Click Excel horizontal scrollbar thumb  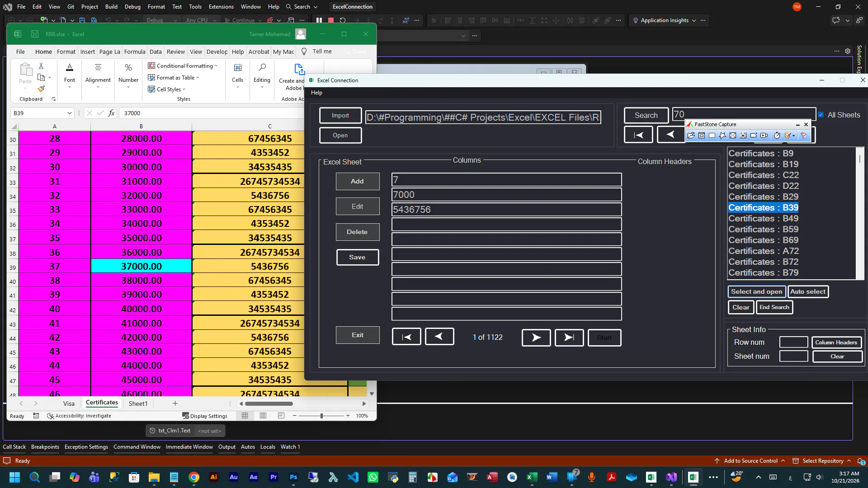click(269, 404)
